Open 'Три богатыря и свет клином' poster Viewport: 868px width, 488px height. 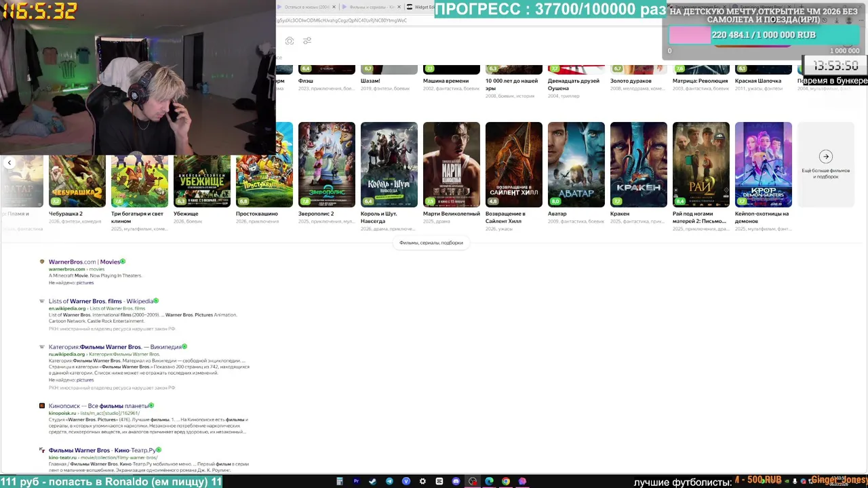(140, 181)
